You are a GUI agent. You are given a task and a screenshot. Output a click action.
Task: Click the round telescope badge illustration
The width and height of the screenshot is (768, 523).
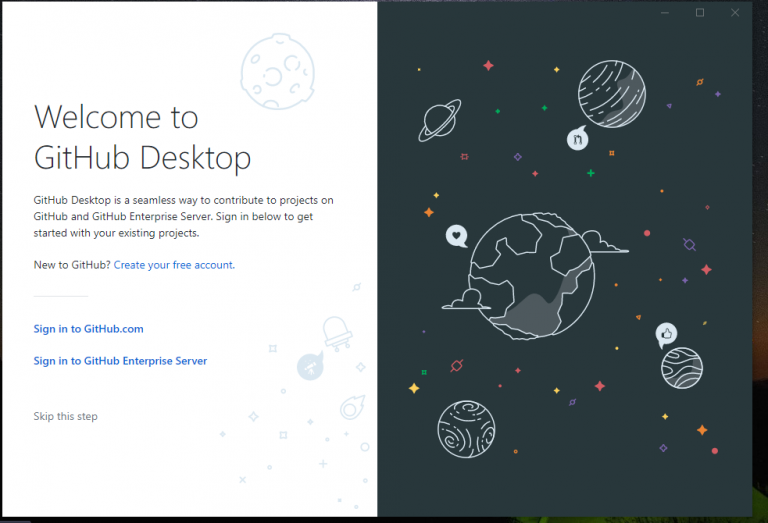[311, 368]
